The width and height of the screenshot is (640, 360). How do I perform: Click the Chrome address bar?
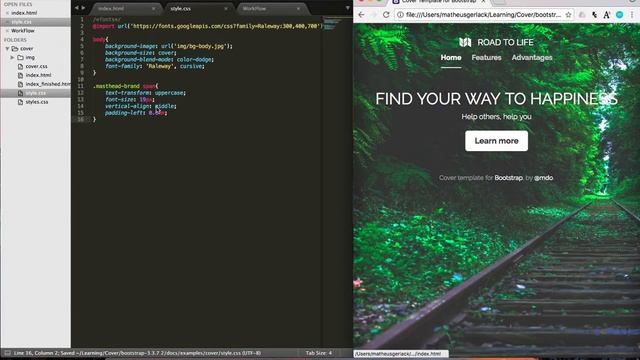click(484, 15)
